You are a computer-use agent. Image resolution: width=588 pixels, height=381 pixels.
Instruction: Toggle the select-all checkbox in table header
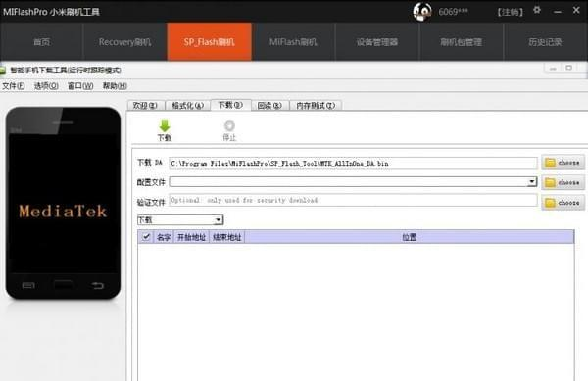pos(146,237)
